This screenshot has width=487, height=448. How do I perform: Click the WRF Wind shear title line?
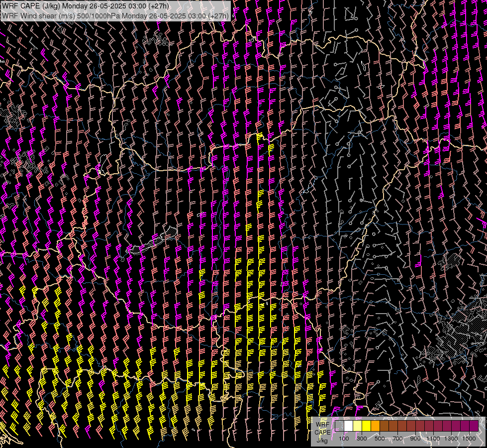tap(115, 16)
